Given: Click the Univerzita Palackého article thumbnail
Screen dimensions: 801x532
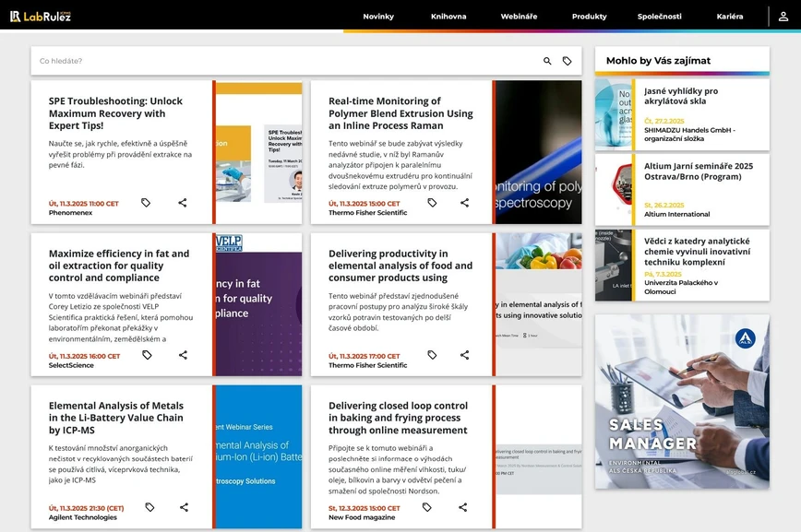Looking at the screenshot, I should (x=614, y=265).
